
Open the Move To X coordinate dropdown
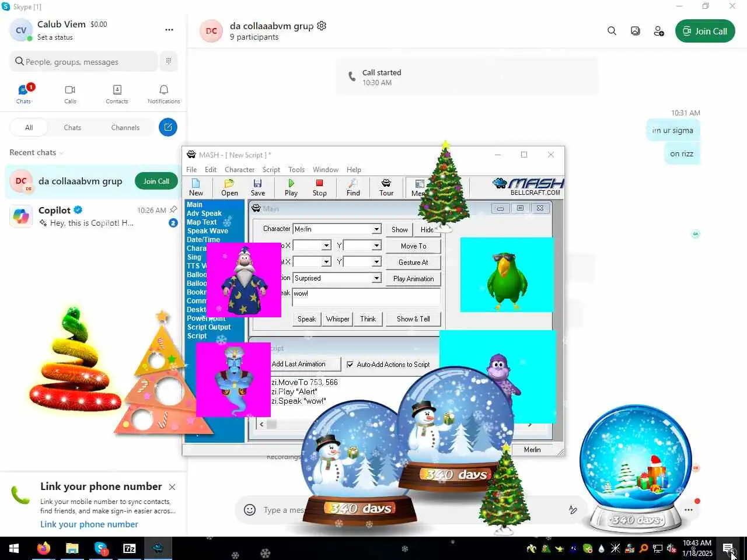click(326, 246)
